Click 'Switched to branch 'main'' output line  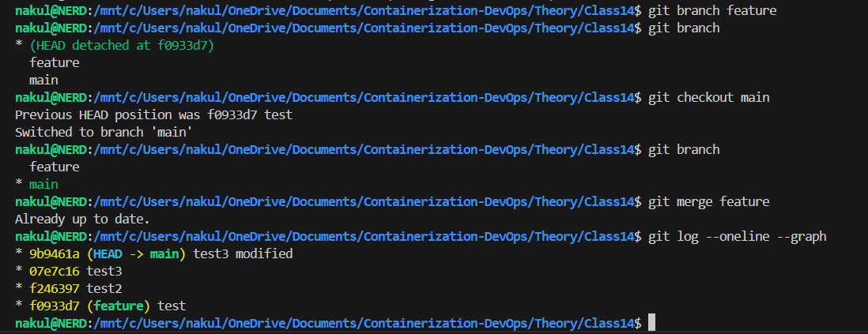(104, 133)
